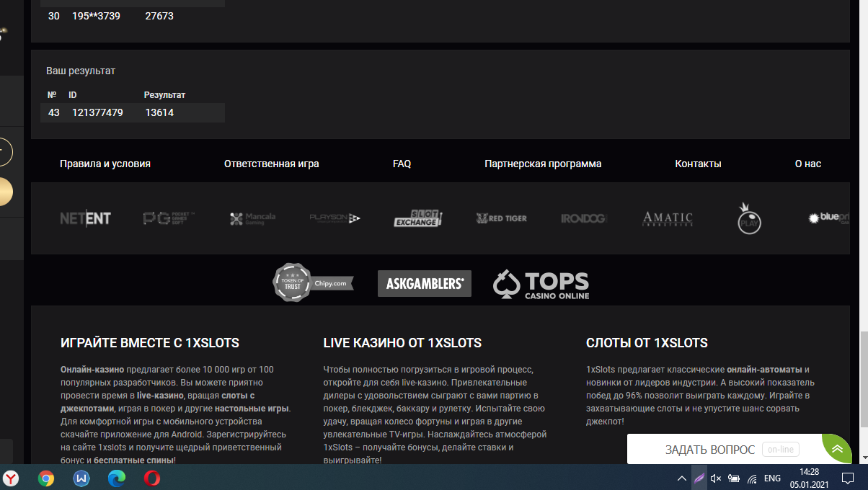This screenshot has width=868, height=490.
Task: Open the Blueprint Gaming provider logo
Action: [829, 218]
